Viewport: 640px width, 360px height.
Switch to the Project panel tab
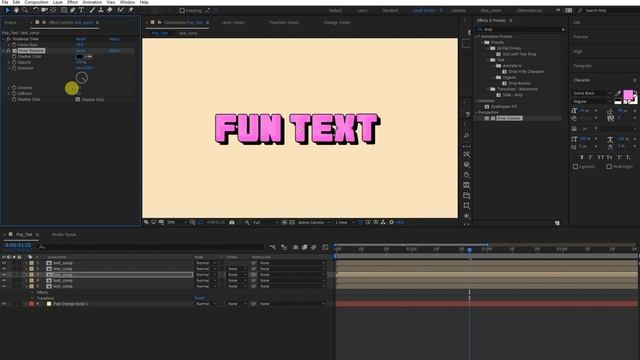pyautogui.click(x=11, y=22)
